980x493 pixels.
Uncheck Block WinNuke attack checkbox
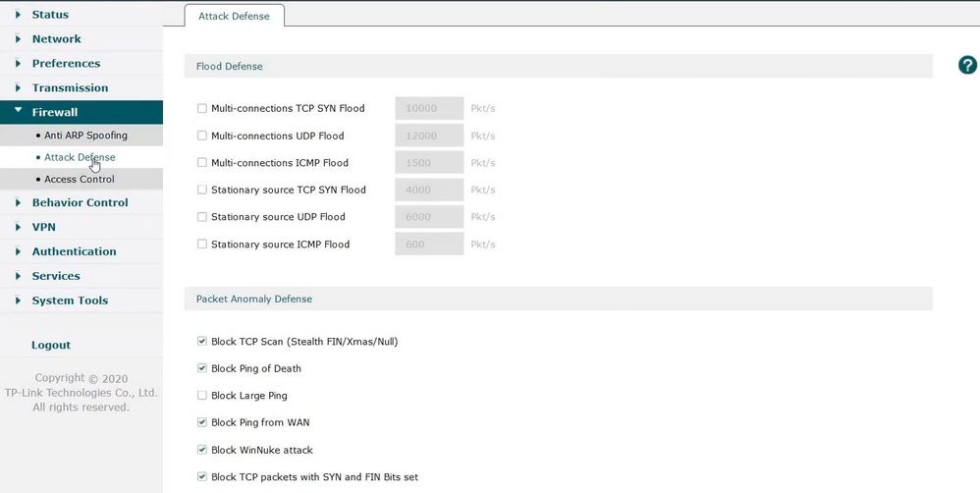202,449
